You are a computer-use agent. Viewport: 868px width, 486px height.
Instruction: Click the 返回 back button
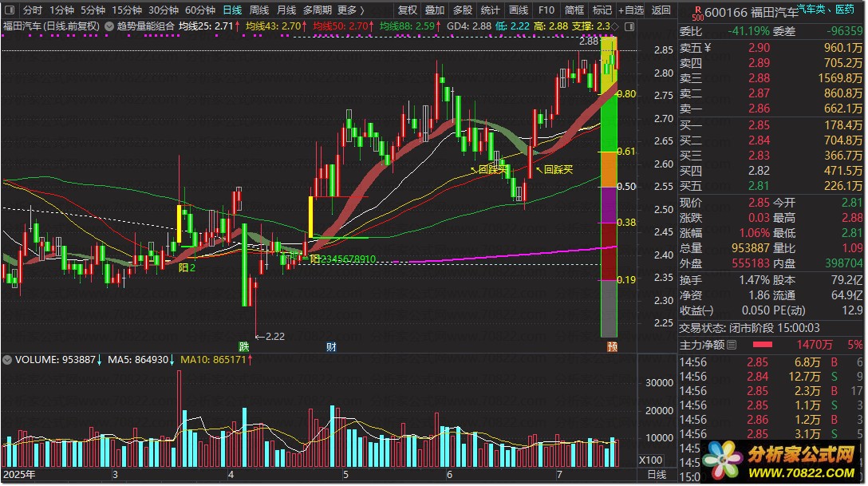[661, 10]
